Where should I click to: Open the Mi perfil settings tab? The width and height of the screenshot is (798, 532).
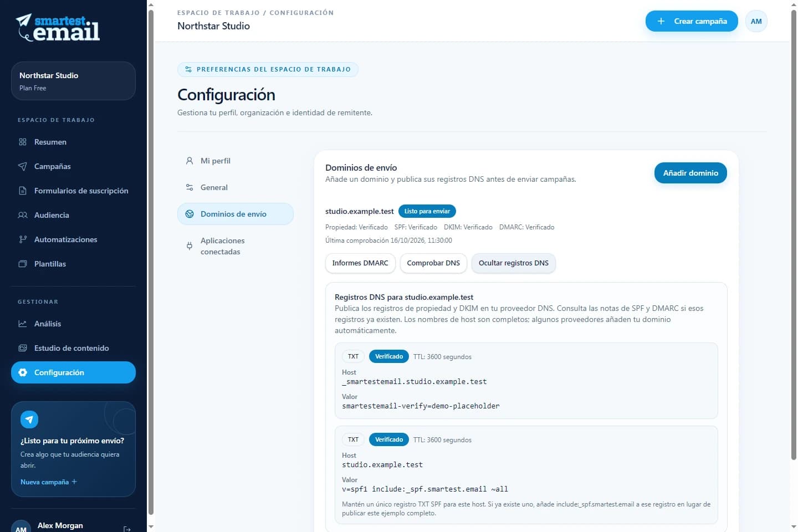point(236,161)
